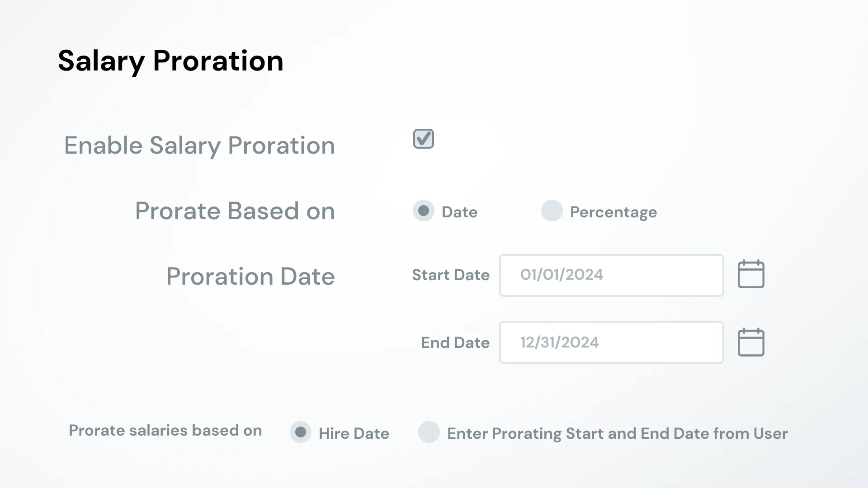Click the 'Proration Date' row label
This screenshot has height=488, width=868.
pos(250,276)
